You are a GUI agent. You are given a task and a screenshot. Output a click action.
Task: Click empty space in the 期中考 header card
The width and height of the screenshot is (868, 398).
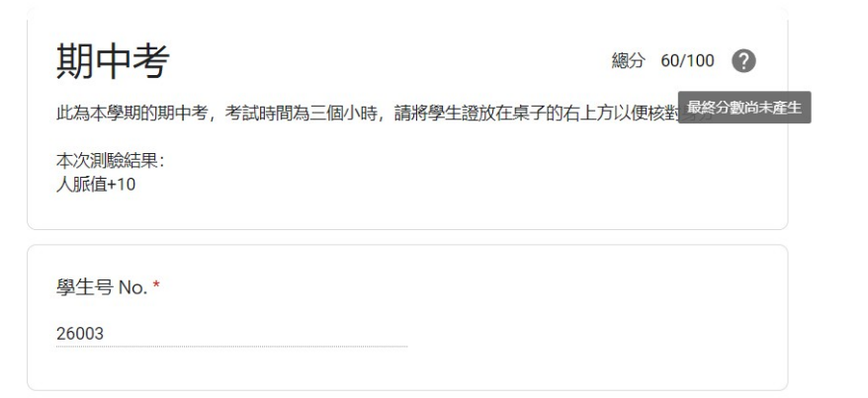pos(443,177)
